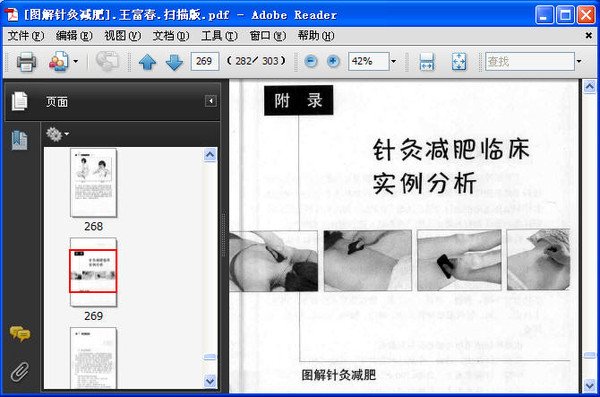Image resolution: width=600 pixels, height=397 pixels.
Task: Click the Adobe Reader title bar icon
Action: point(11,15)
